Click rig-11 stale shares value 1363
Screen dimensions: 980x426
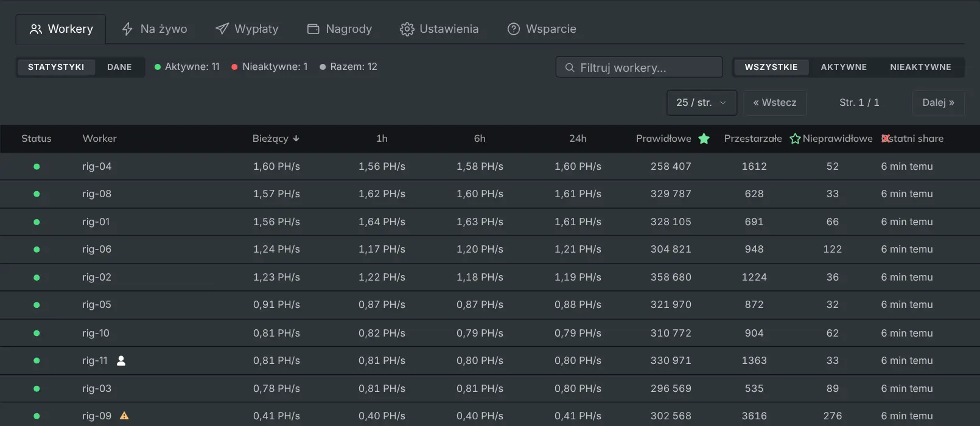coord(754,361)
